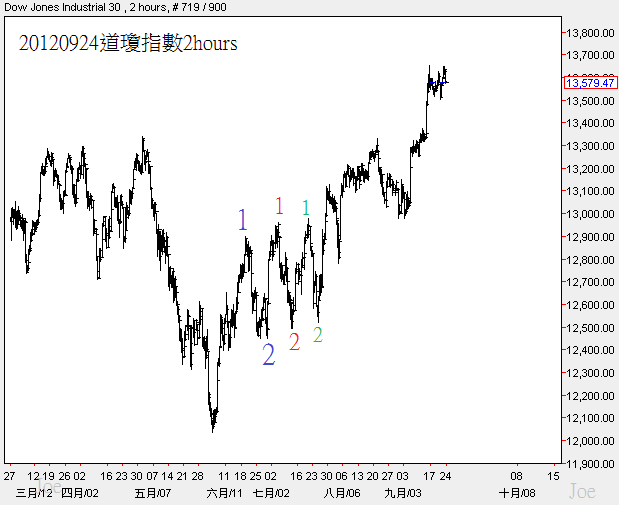This screenshot has height=505, width=619.
Task: Select the month label 九月/03
Action: (403, 493)
